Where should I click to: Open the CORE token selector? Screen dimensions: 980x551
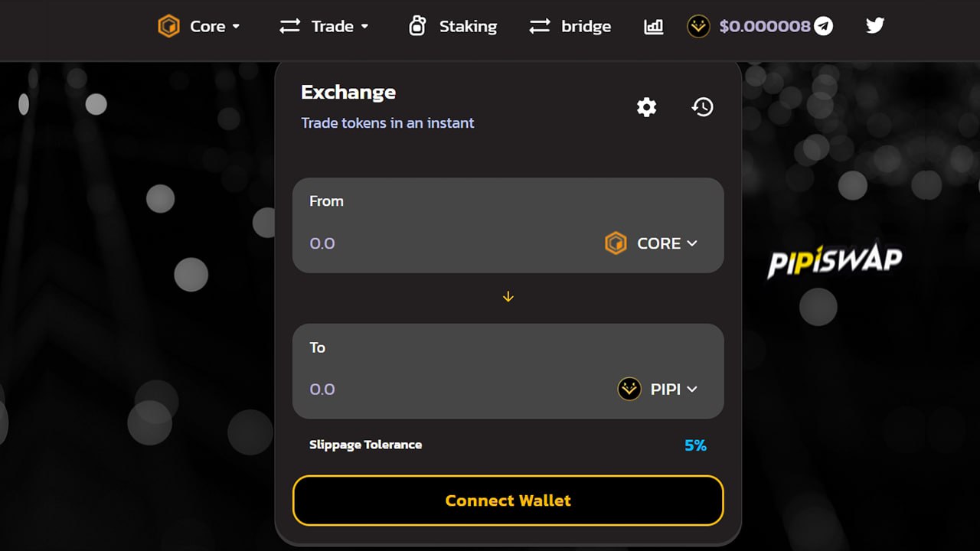point(652,243)
